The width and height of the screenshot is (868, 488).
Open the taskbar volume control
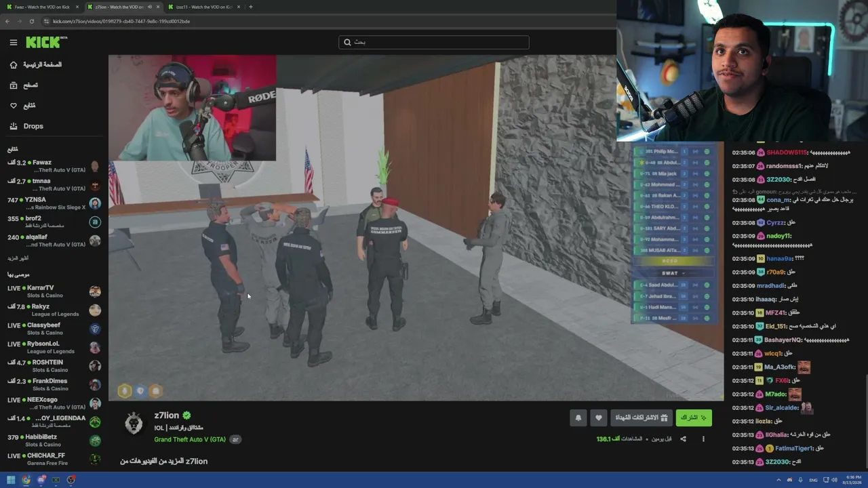(834, 480)
